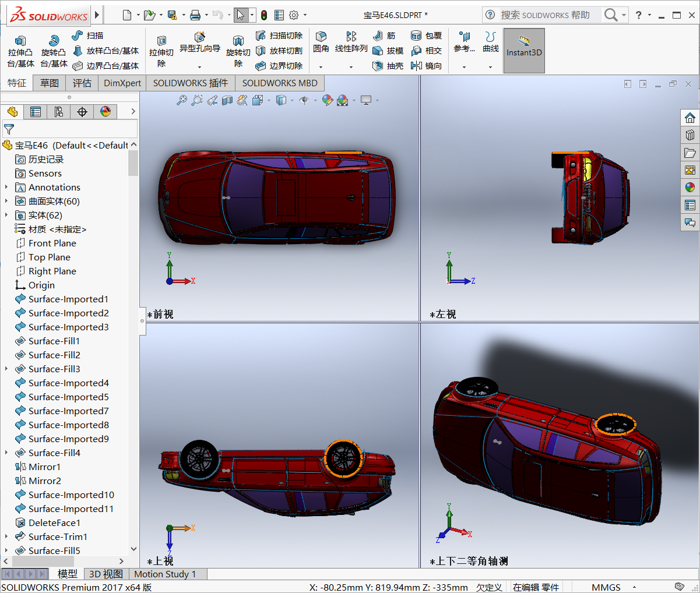Open the DisplayManager tab in the left panel
The height and width of the screenshot is (593, 700).
pos(105,112)
